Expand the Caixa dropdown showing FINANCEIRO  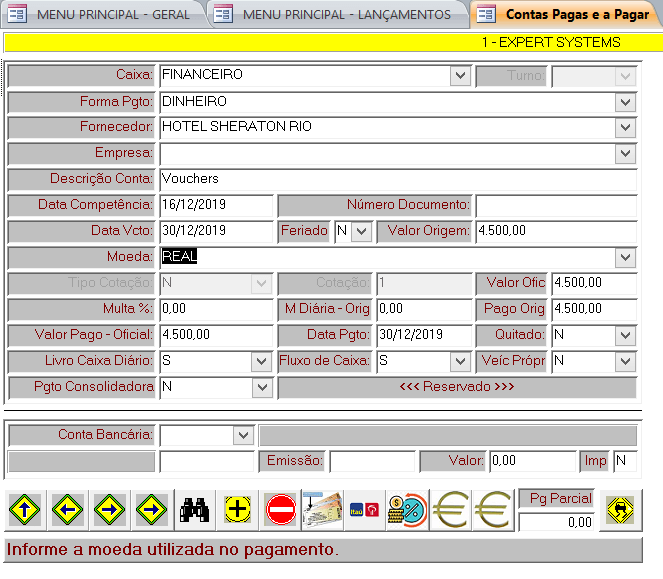coord(460,76)
